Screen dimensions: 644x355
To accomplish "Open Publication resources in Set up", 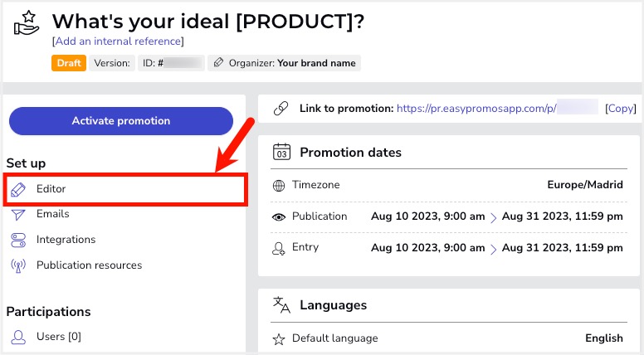I will click(x=89, y=265).
